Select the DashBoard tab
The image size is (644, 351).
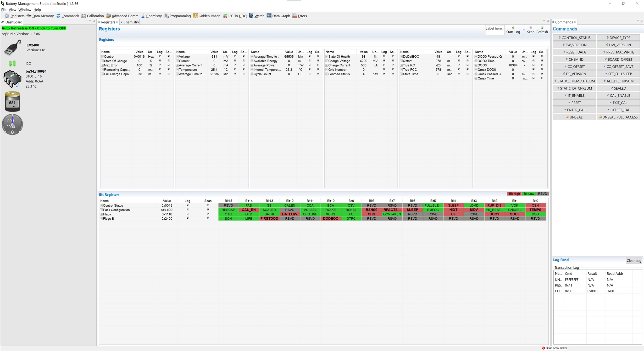pos(12,22)
